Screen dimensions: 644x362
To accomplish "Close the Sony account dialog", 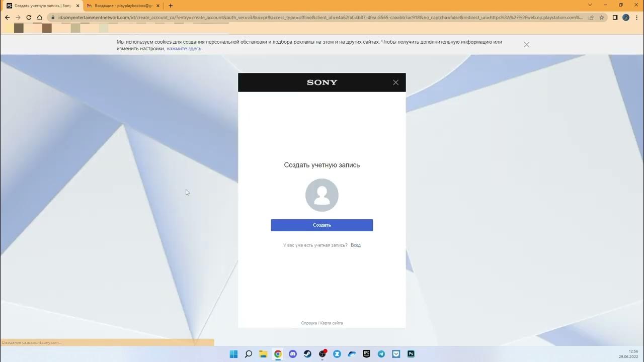I will 395,82.
